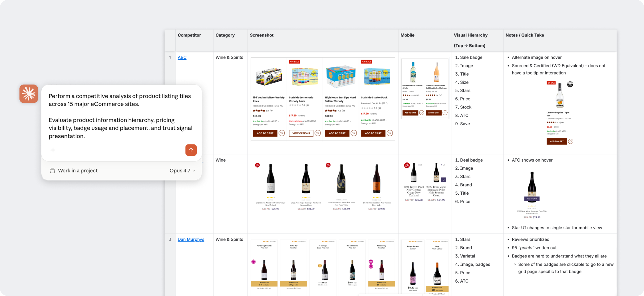The image size is (644, 296).
Task: Click Add to Cart under Surfside Starter Pack
Action: coord(373,133)
